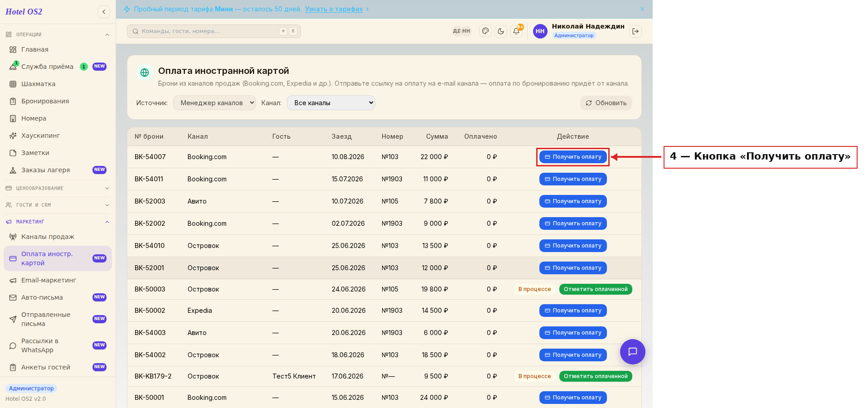Click the Expedia channel cell
The image size is (868, 408).
click(200, 311)
